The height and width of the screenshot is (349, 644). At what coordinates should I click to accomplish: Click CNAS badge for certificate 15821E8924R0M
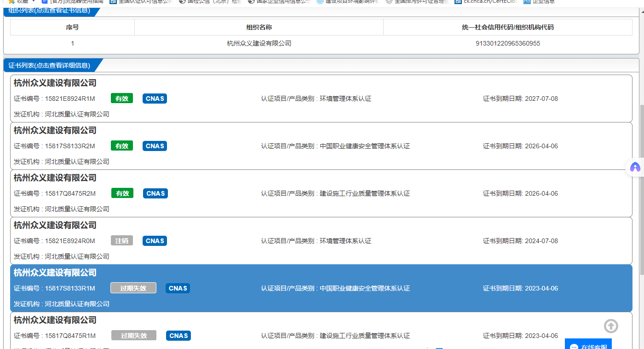click(155, 241)
